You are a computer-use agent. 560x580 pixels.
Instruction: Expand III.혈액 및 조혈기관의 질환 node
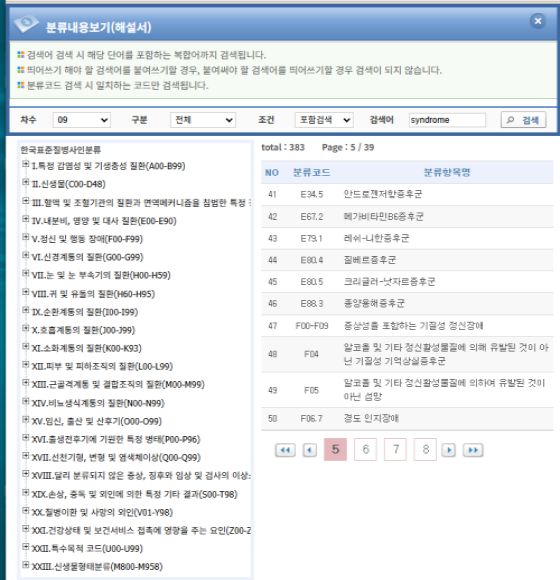25,200
